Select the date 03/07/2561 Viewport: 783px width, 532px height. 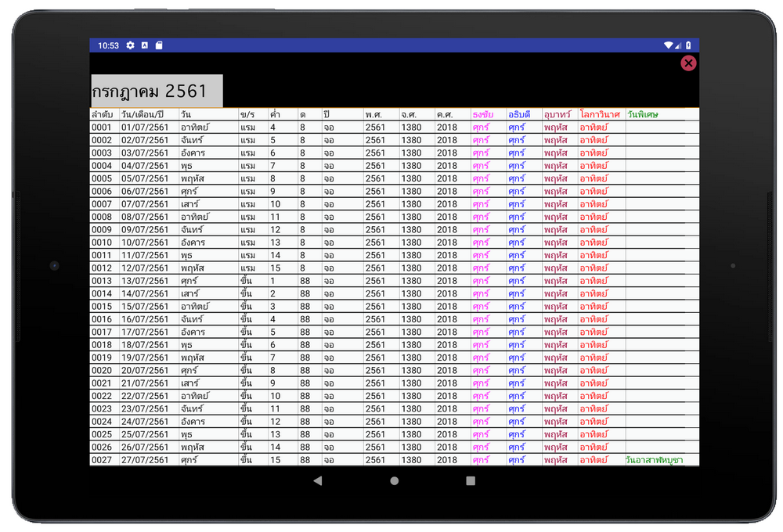(x=145, y=153)
